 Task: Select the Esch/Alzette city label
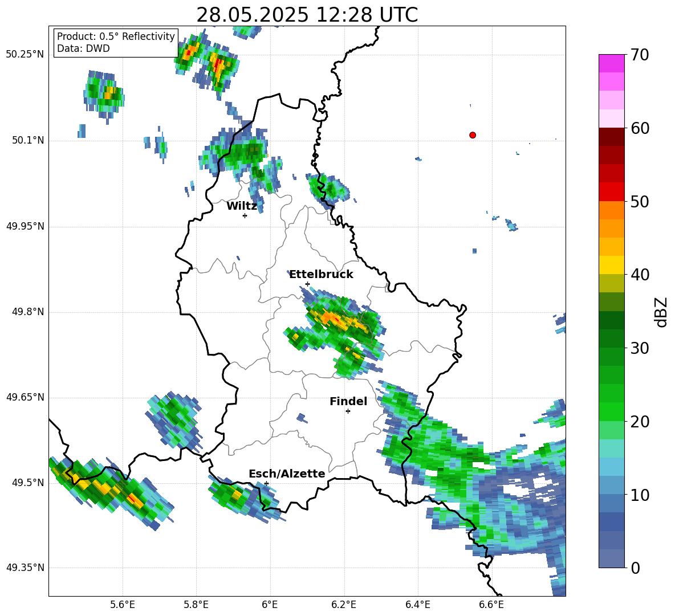tap(287, 474)
